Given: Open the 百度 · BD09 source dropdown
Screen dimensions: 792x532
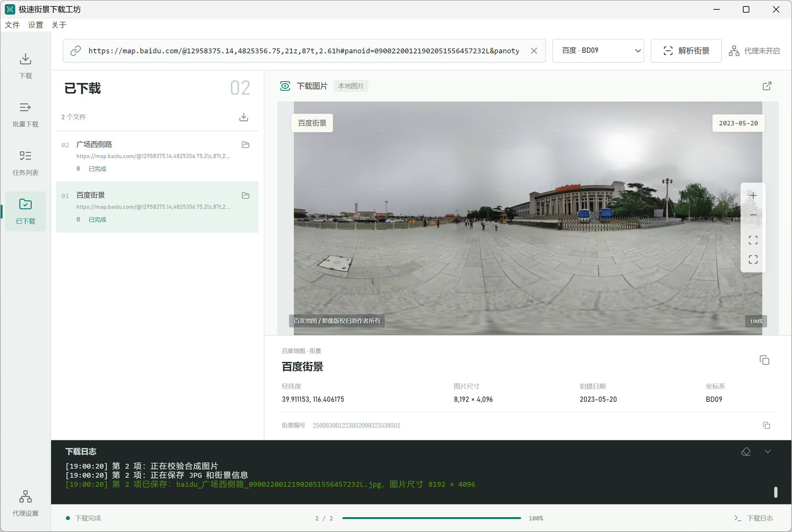Looking at the screenshot, I should [598, 51].
